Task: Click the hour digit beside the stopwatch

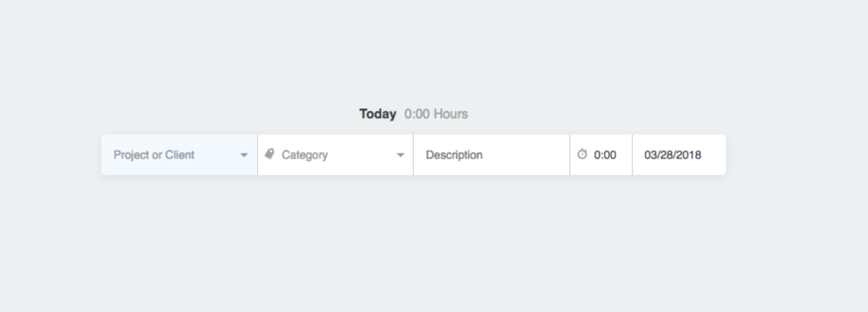Action: tap(597, 155)
